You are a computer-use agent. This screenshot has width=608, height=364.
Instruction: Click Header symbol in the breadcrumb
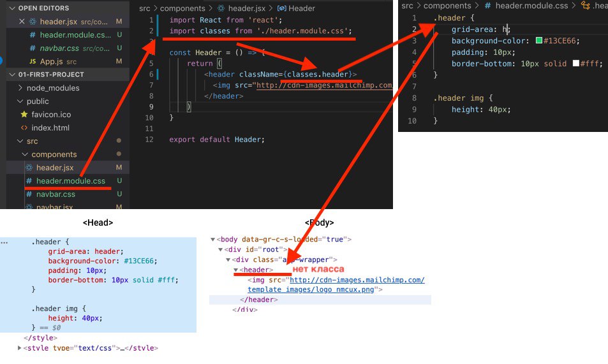pyautogui.click(x=302, y=8)
